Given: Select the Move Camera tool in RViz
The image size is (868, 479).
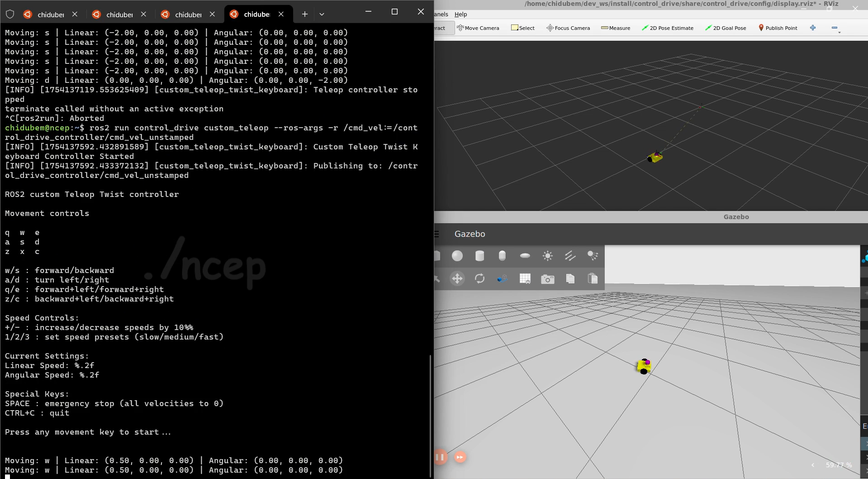Looking at the screenshot, I should [478, 28].
